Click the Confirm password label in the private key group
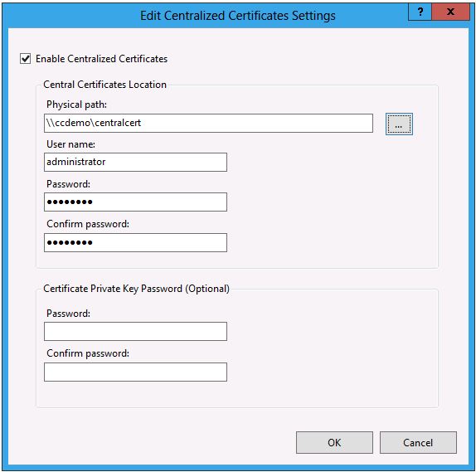The height and width of the screenshot is (472, 476). (x=88, y=353)
